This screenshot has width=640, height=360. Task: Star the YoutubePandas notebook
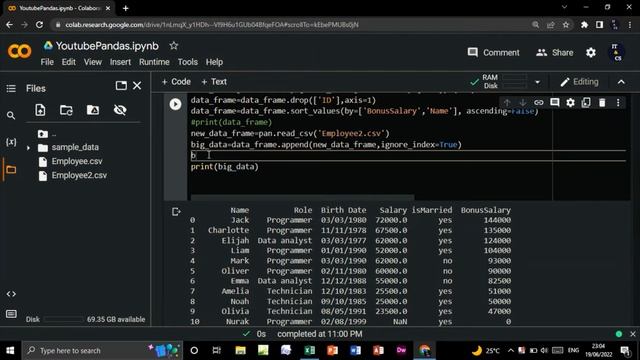[174, 46]
